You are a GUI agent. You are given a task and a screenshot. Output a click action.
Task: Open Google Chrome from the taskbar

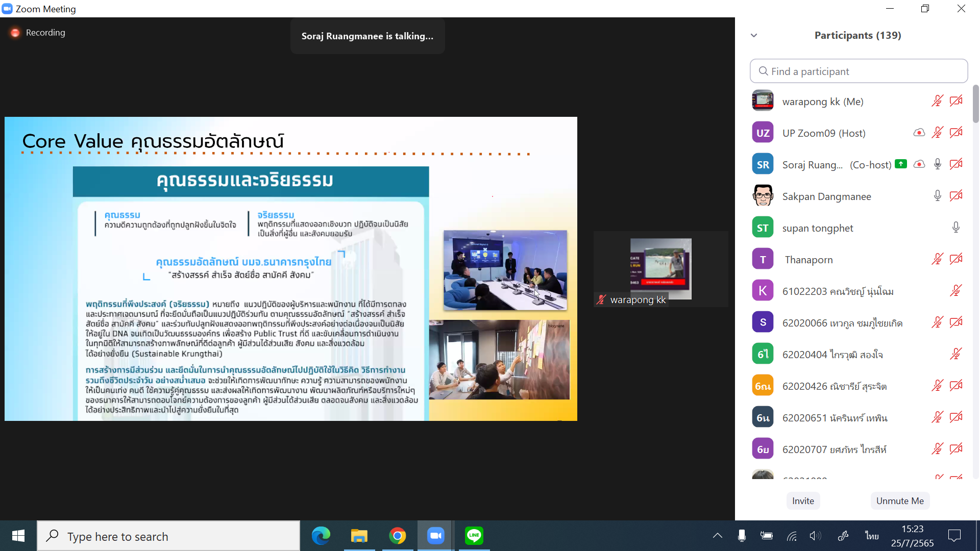pos(398,536)
